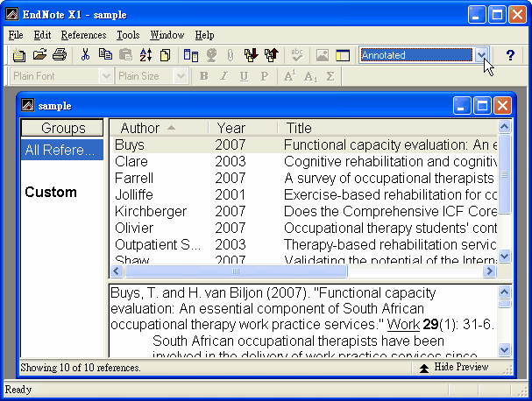Select the Olivier 2007 reference row
Viewport: 532px width, 401px height.
[305, 228]
